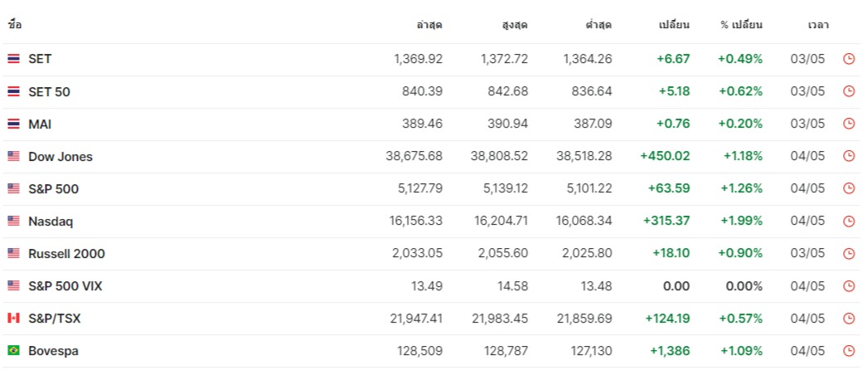
Task: Open the Russell 2000 index page
Action: pos(66,254)
